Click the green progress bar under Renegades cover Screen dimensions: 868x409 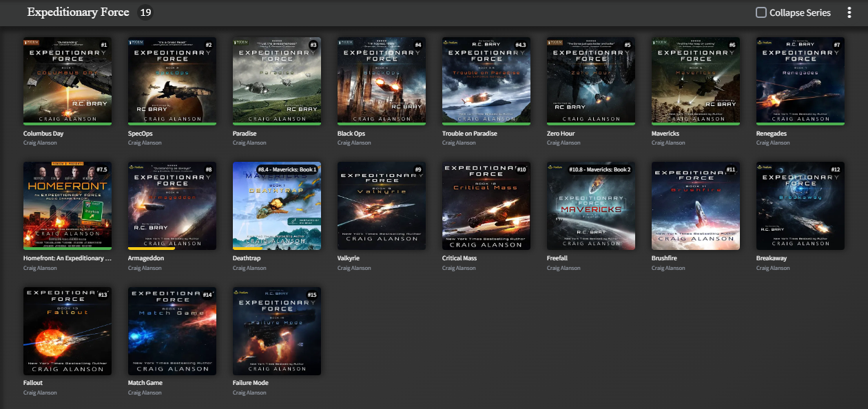click(x=800, y=124)
